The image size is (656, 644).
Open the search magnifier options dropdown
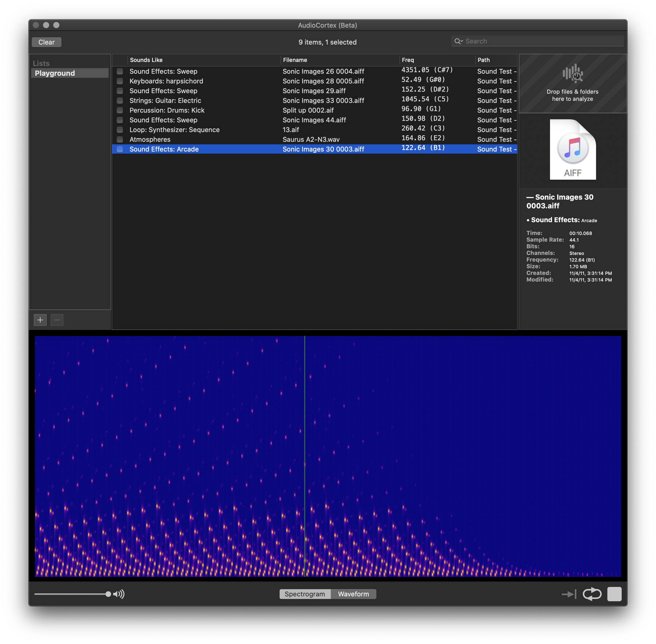click(458, 41)
